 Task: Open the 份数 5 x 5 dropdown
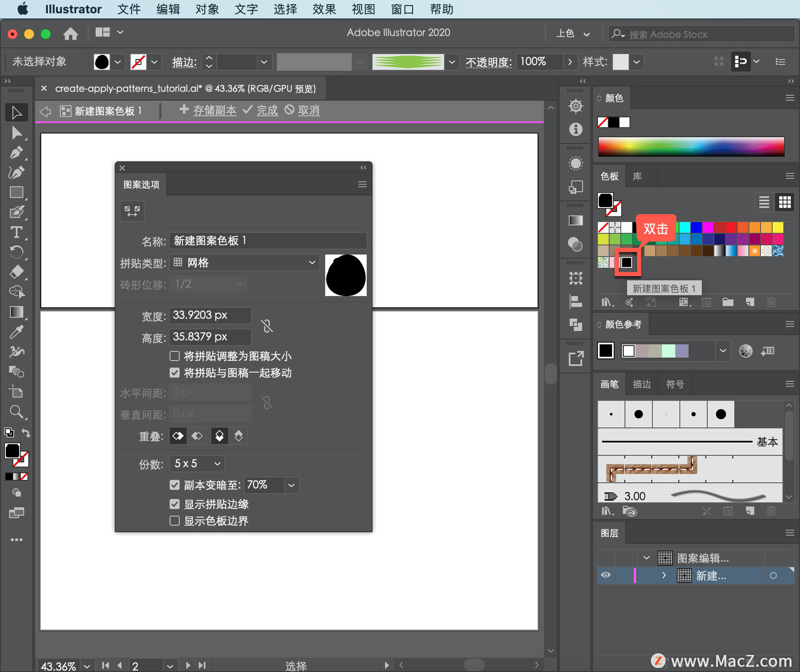pos(197,464)
